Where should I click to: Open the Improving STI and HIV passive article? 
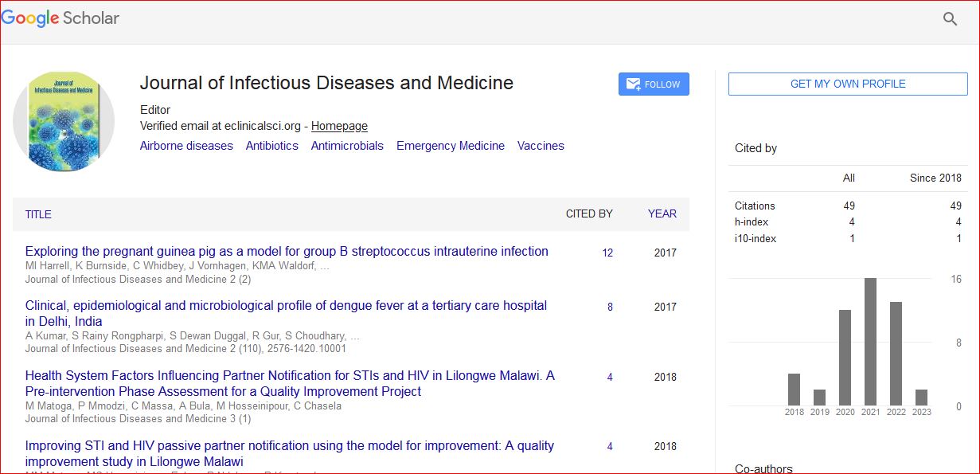point(290,453)
